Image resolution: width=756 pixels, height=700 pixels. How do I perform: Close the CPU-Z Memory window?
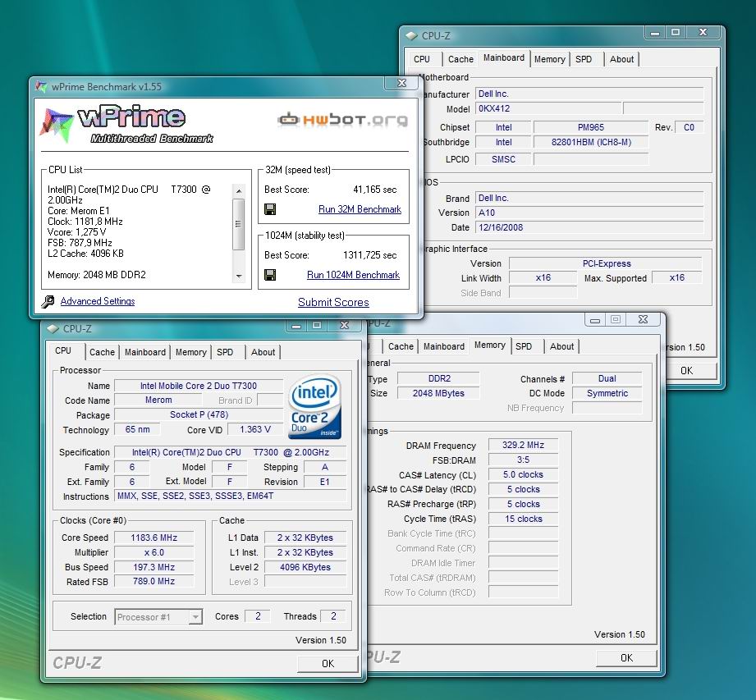pos(644,319)
